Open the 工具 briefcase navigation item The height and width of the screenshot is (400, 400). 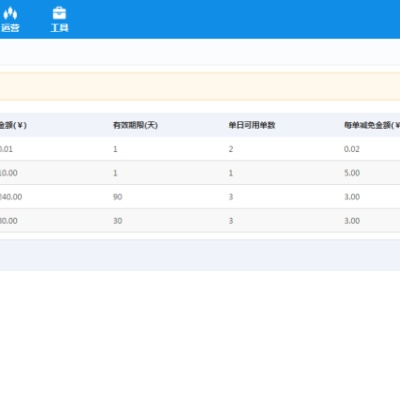[x=59, y=19]
